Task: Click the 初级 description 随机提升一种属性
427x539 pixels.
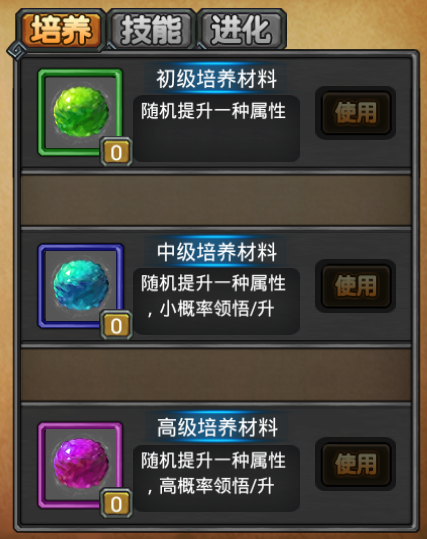Action: pos(213,111)
